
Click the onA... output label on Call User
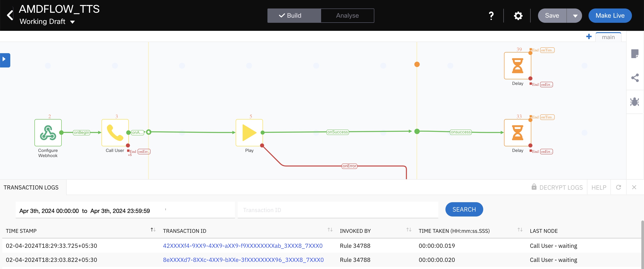(138, 132)
